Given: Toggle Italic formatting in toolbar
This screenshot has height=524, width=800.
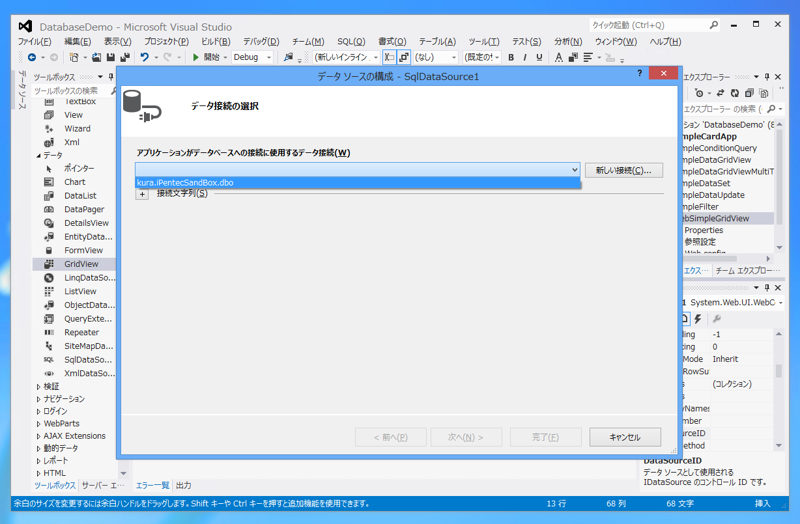Looking at the screenshot, I should coord(524,58).
